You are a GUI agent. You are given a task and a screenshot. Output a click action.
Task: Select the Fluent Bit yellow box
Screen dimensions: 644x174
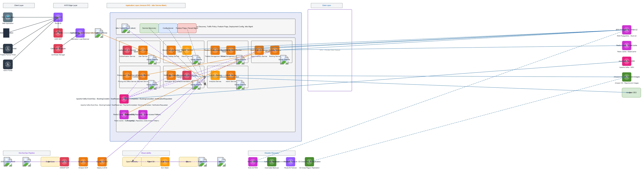(151, 162)
